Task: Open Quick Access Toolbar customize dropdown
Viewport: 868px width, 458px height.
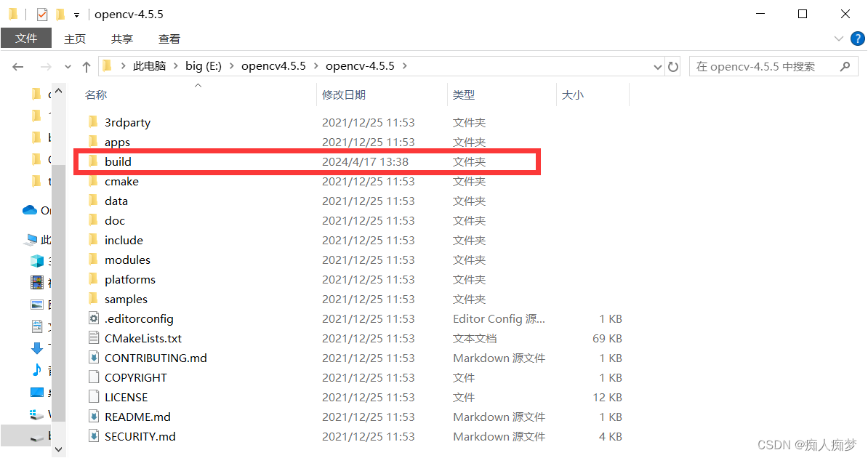Action: coord(76,15)
